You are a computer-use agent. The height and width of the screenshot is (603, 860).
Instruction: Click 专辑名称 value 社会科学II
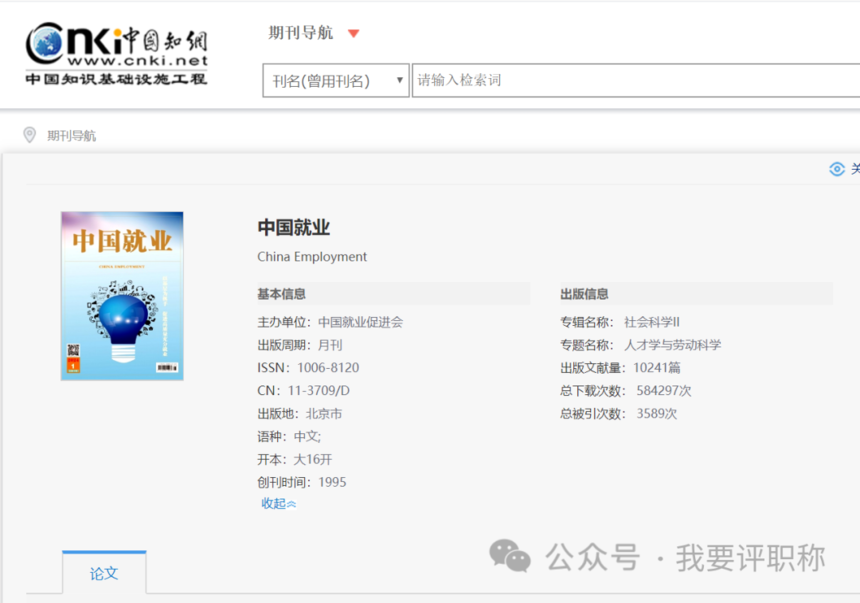[x=652, y=322]
